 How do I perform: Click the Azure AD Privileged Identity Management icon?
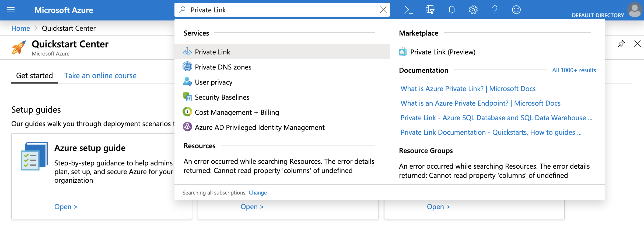pos(187,127)
